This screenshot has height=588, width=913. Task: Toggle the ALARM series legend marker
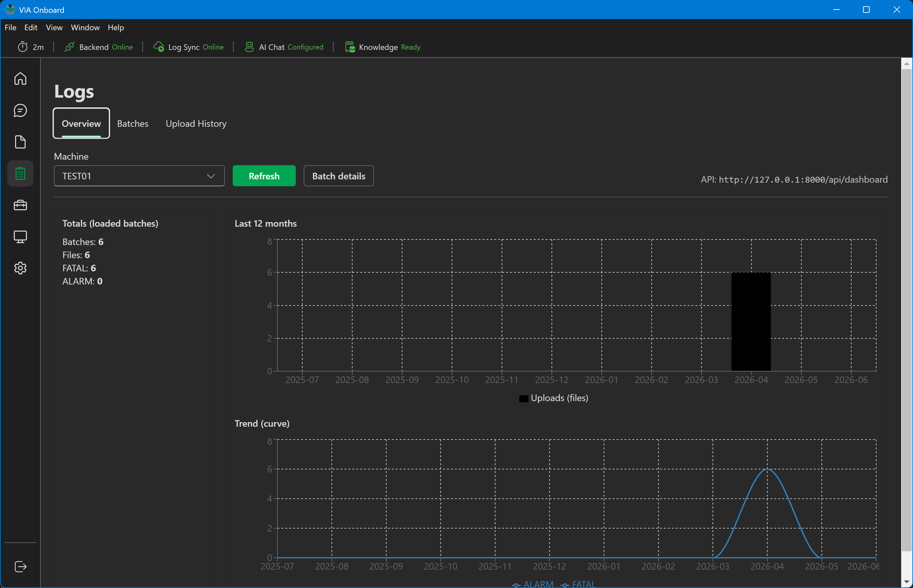click(516, 585)
